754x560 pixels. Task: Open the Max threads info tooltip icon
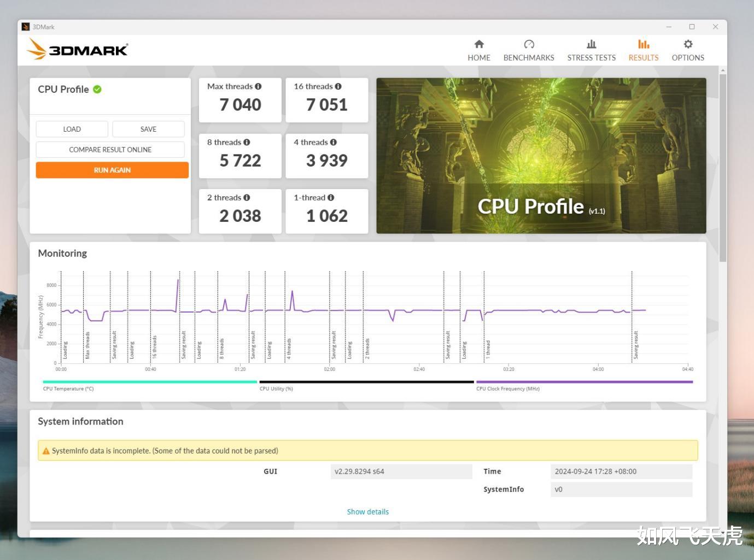(257, 86)
